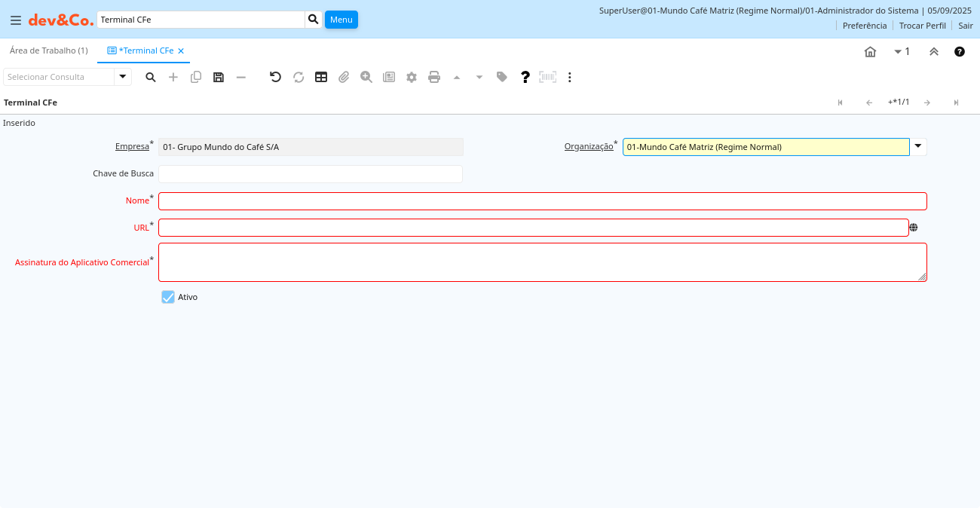Image resolution: width=980 pixels, height=508 pixels.
Task: Expand the Organização dropdown arrow
Action: (x=918, y=147)
